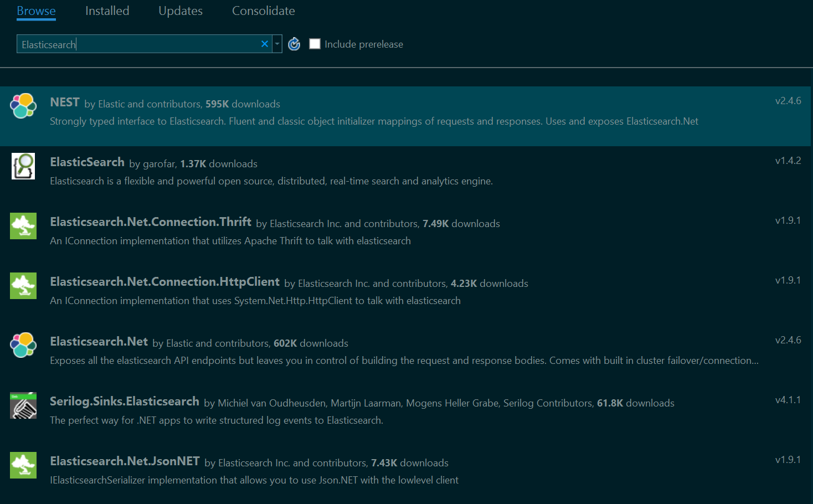Click the Serilog.Sinks.Elasticsearch package icon
Viewport: 813px width, 504px height.
tap(23, 405)
